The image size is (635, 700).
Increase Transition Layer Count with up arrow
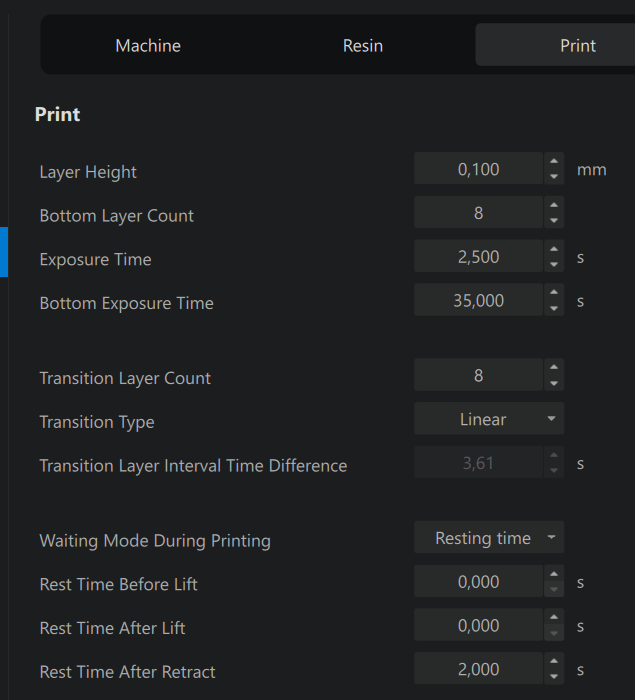554,367
